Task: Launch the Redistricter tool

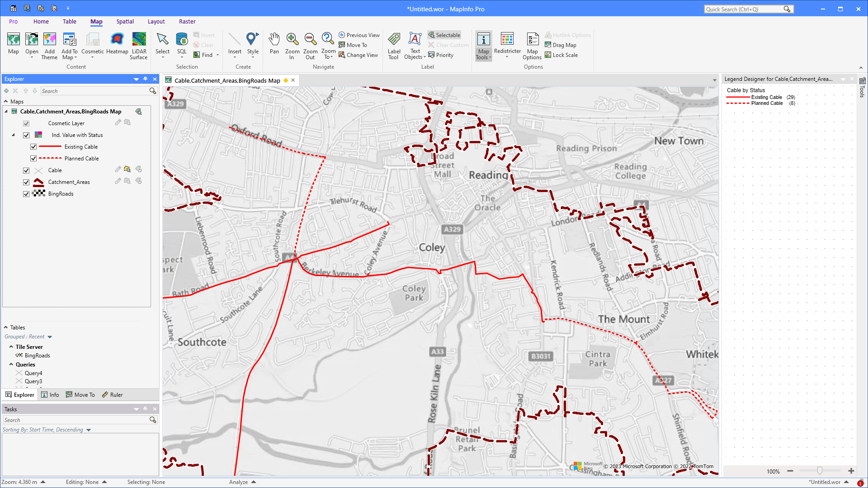Action: 507,45
